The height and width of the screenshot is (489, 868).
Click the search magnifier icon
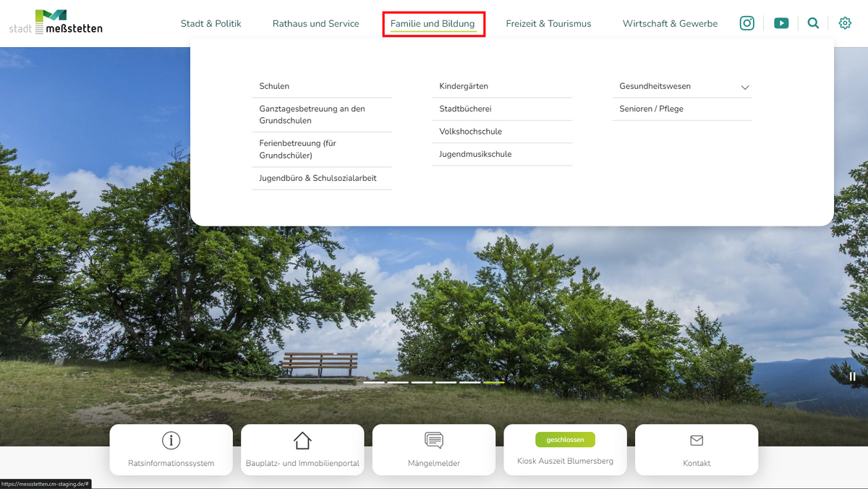814,23
